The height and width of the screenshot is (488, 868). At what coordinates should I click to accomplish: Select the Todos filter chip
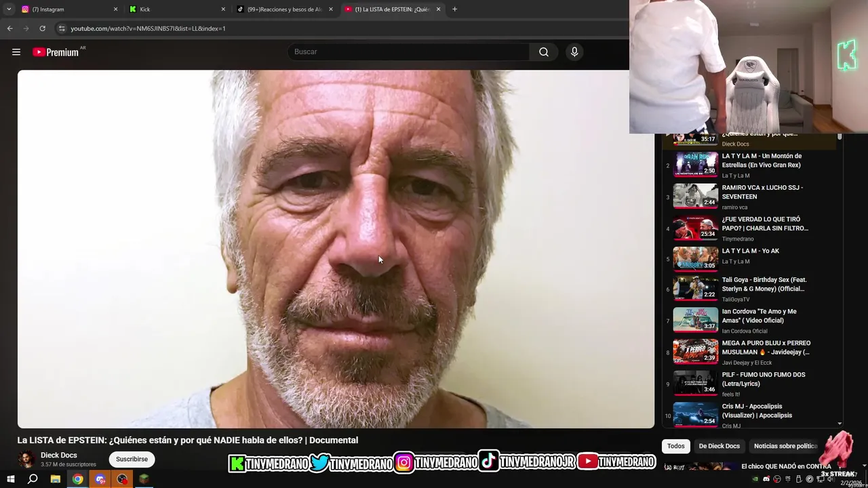point(676,446)
